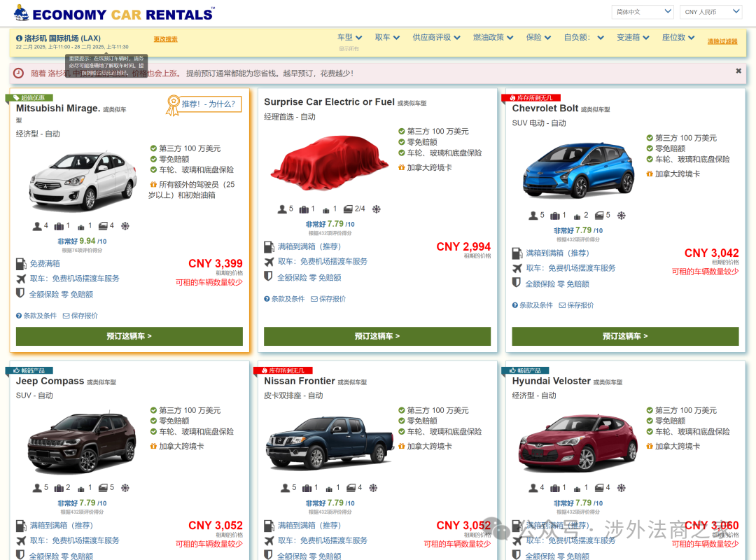
Task: Click airplane icon on Nissan Frontier card
Action: coord(269,540)
